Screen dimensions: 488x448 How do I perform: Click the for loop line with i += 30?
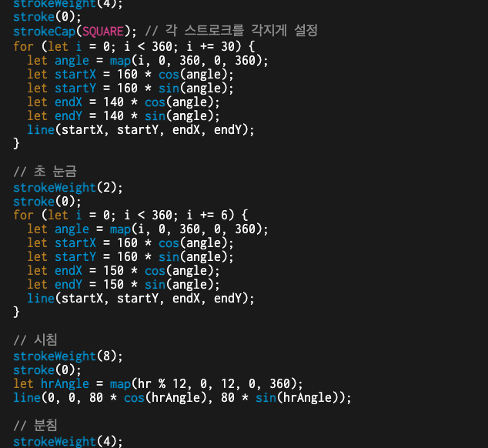tap(134, 47)
